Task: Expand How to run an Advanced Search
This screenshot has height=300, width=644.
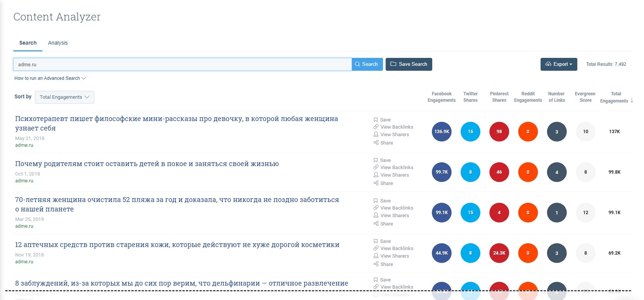Action: pos(50,78)
